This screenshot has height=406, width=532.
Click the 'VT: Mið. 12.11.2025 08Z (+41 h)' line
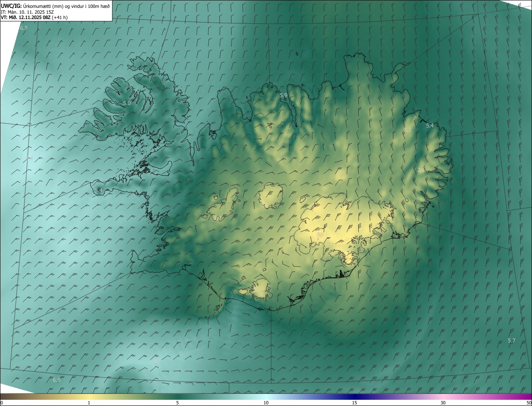click(x=34, y=17)
